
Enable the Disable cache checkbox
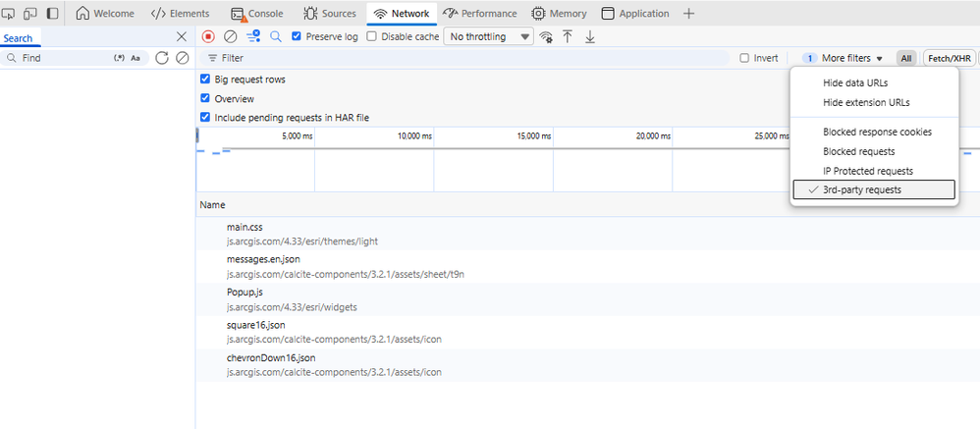click(371, 36)
